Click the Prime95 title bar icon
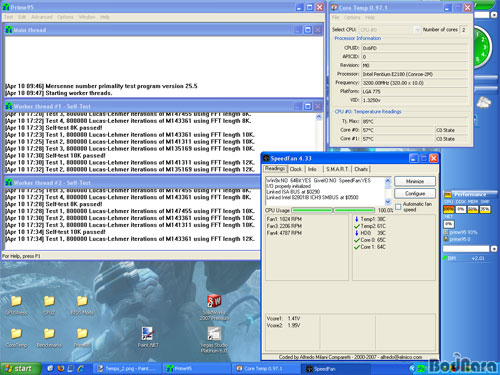 pyautogui.click(x=6, y=7)
